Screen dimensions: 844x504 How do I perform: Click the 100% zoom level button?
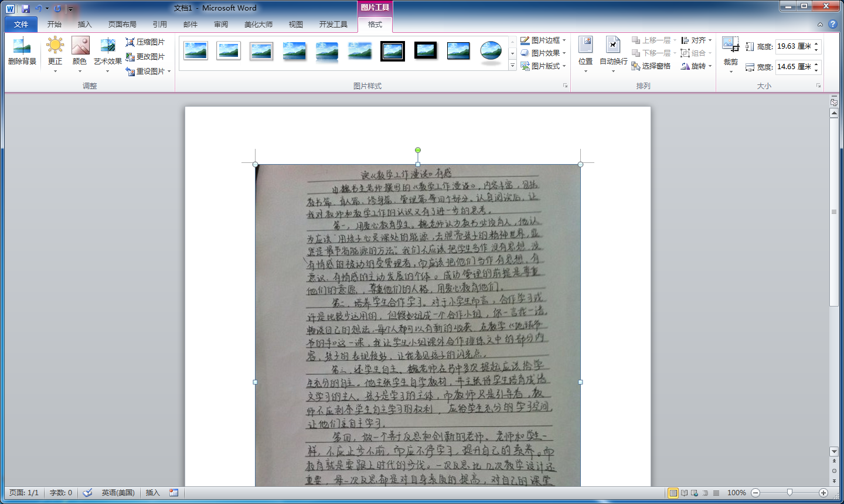(x=737, y=493)
